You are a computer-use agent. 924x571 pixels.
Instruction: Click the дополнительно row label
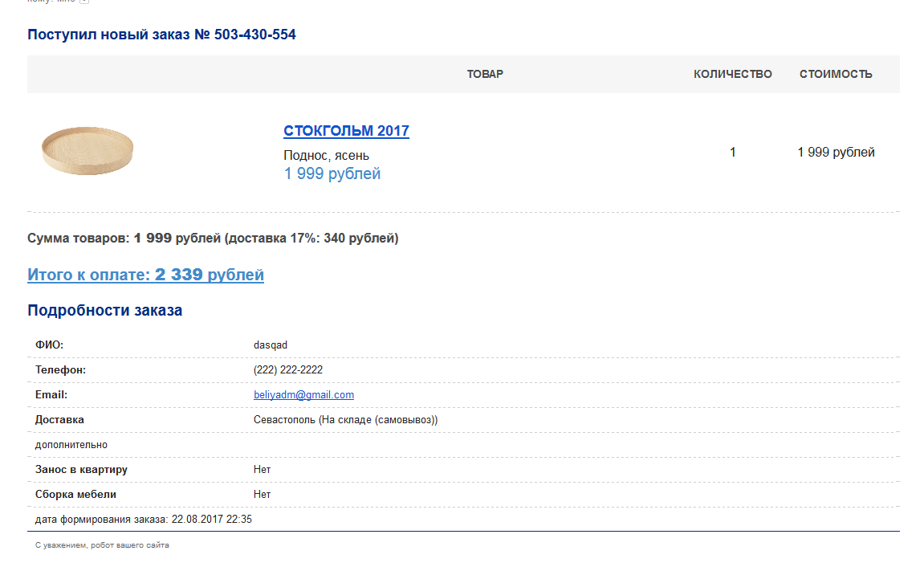pos(71,445)
